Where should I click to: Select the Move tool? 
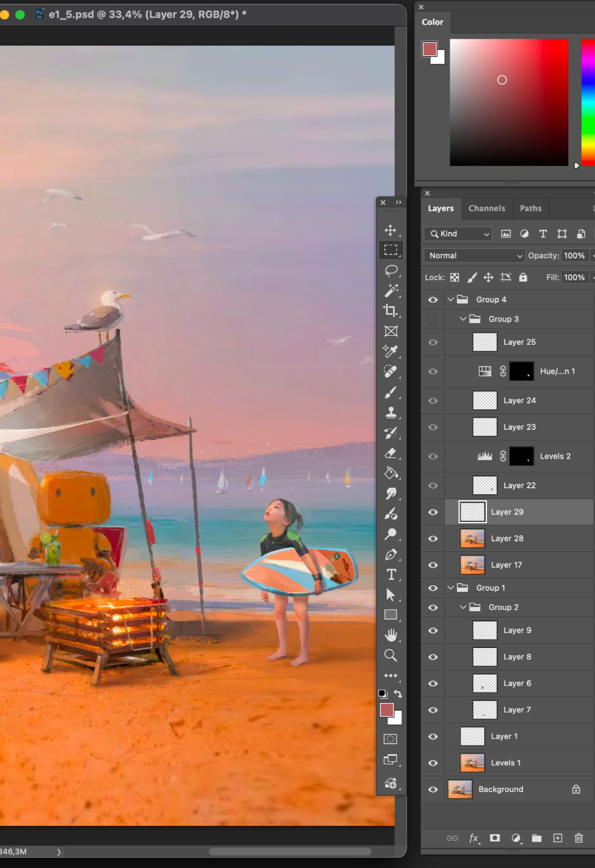click(x=391, y=230)
